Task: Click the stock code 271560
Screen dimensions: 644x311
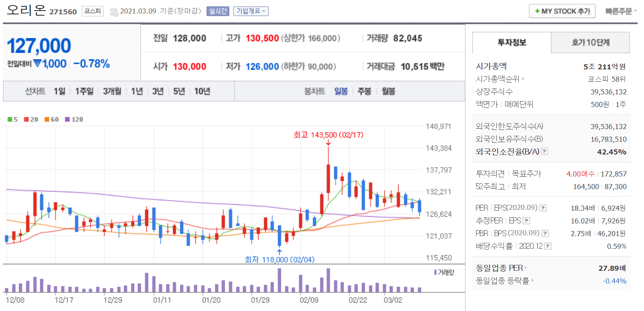Action: coord(63,12)
